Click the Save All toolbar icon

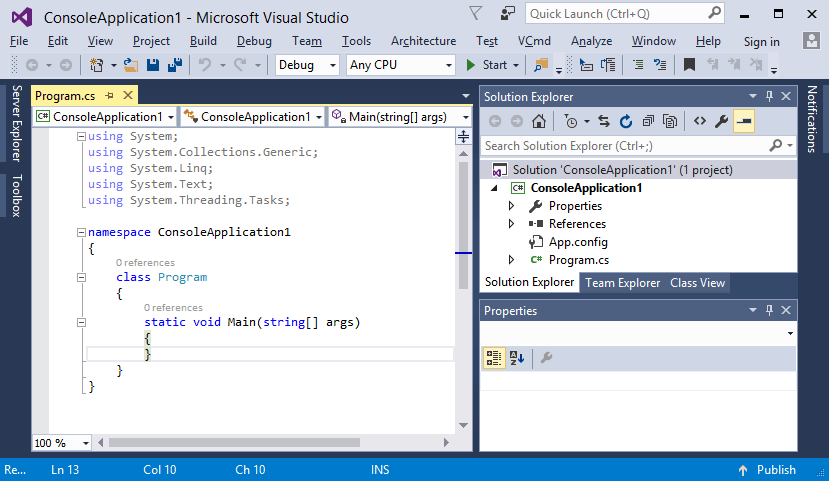[174, 65]
